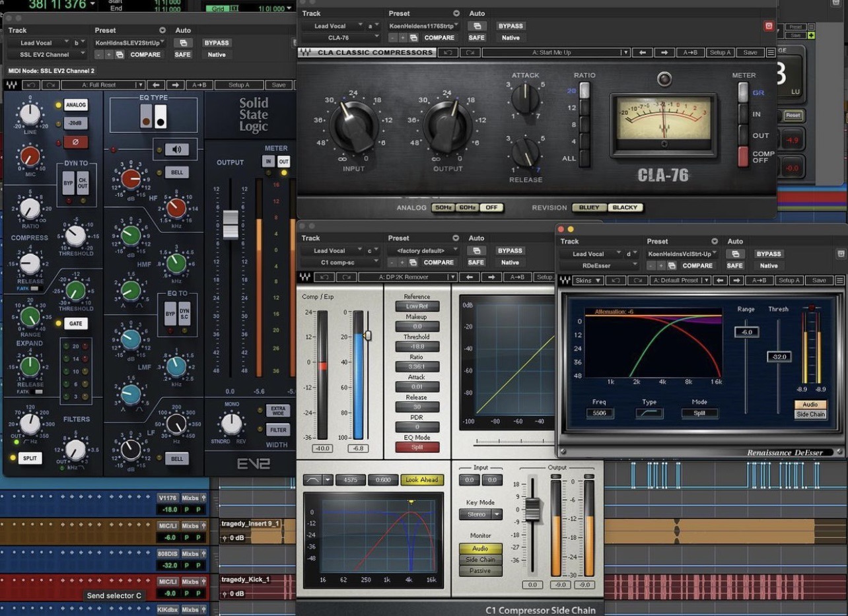Screen dimensions: 848x616
Task: Set CLA-76 analog to 60Hz
Action: point(467,207)
